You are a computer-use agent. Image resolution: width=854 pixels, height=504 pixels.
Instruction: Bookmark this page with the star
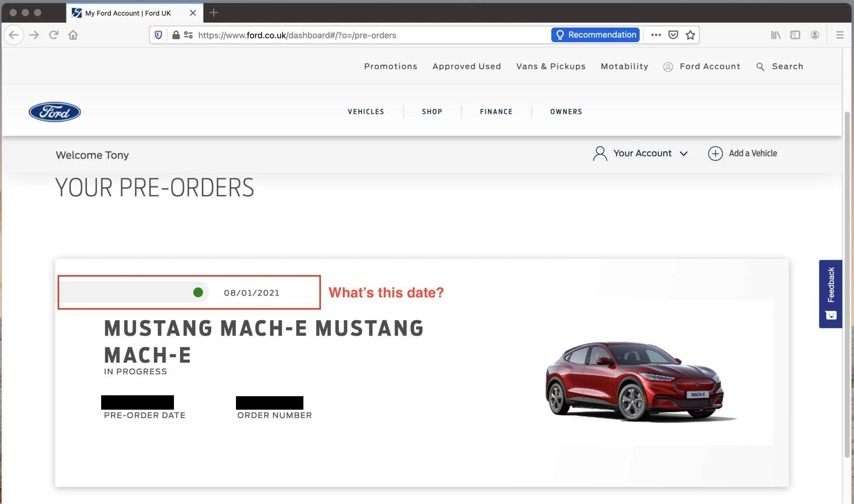pyautogui.click(x=690, y=35)
